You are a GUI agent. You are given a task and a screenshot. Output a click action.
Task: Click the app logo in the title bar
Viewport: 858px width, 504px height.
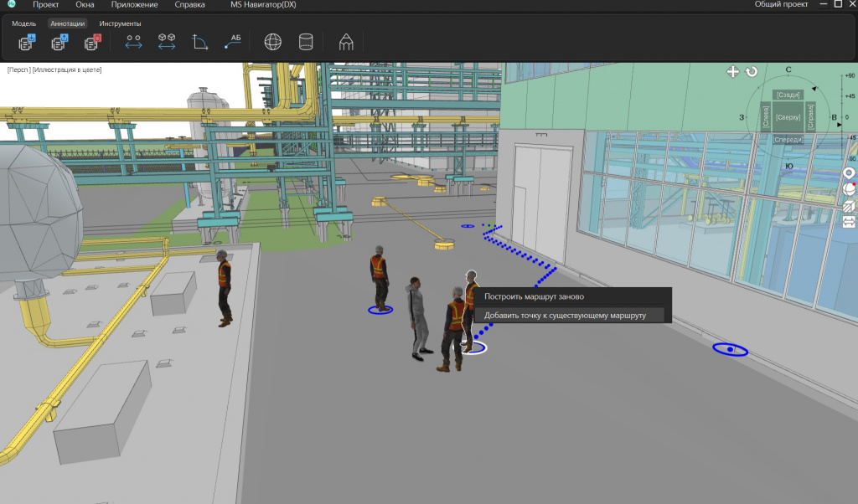pos(12,4)
